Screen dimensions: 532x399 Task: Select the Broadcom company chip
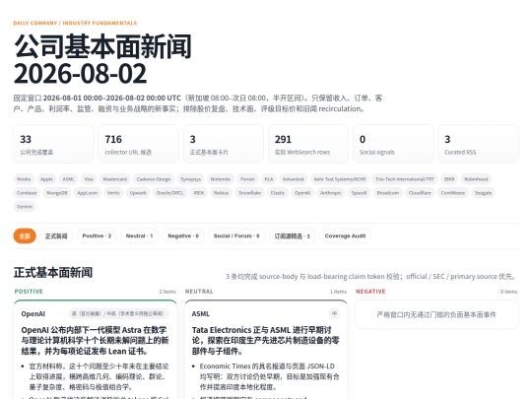(388, 193)
